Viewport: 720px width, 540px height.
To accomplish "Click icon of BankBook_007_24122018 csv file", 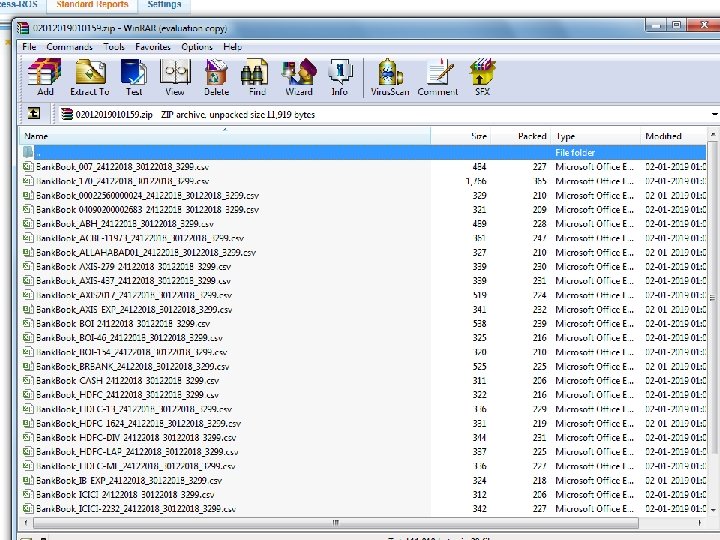I will [x=28, y=167].
